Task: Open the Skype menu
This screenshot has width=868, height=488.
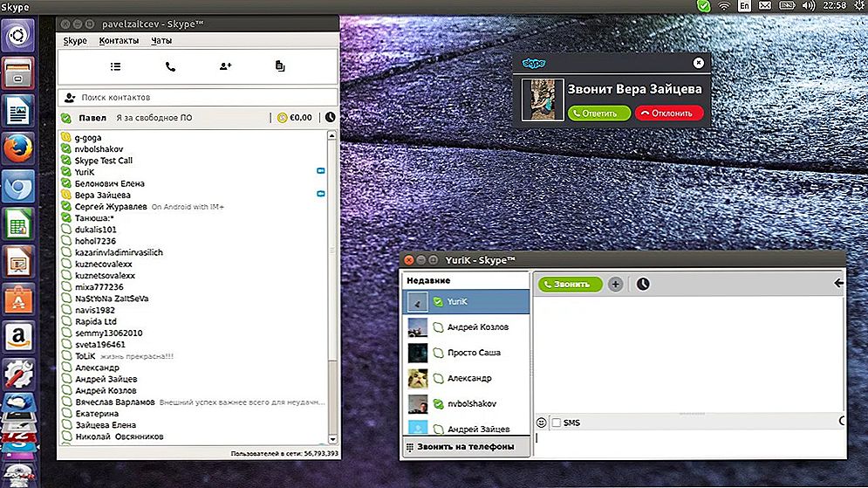Action: [75, 40]
